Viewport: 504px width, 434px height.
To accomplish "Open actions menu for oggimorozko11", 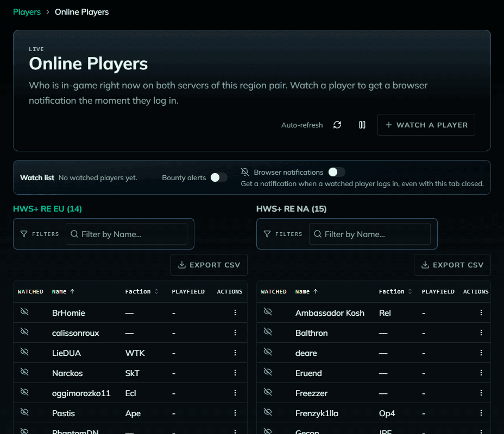I will click(x=235, y=393).
